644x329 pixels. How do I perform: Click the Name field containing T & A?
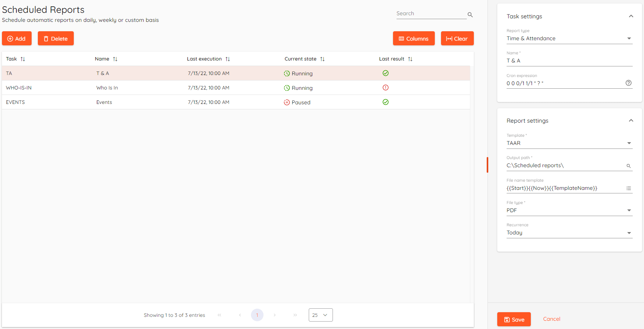(x=569, y=61)
